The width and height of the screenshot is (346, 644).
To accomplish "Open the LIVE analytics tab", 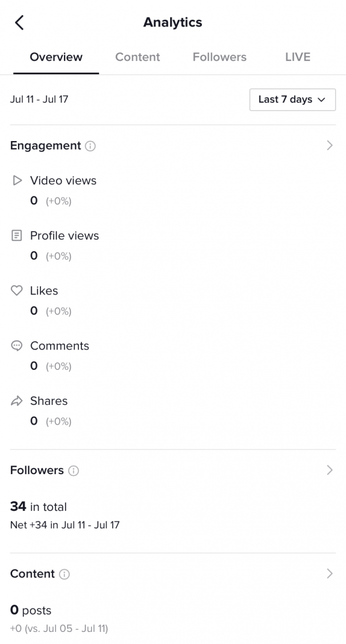I will (297, 57).
